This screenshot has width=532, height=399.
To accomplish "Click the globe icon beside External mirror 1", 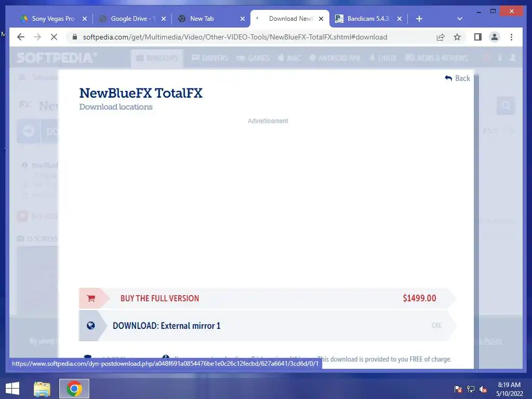I will click(90, 326).
